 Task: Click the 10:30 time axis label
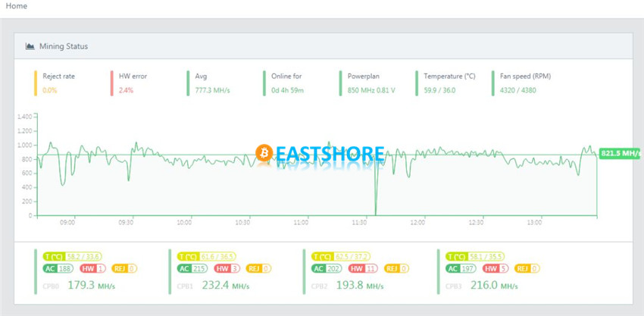242,223
